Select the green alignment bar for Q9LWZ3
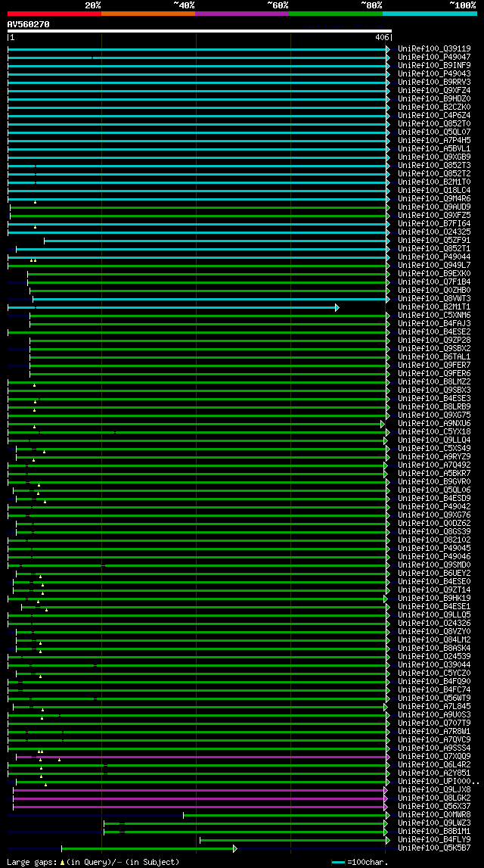 coord(244,823)
